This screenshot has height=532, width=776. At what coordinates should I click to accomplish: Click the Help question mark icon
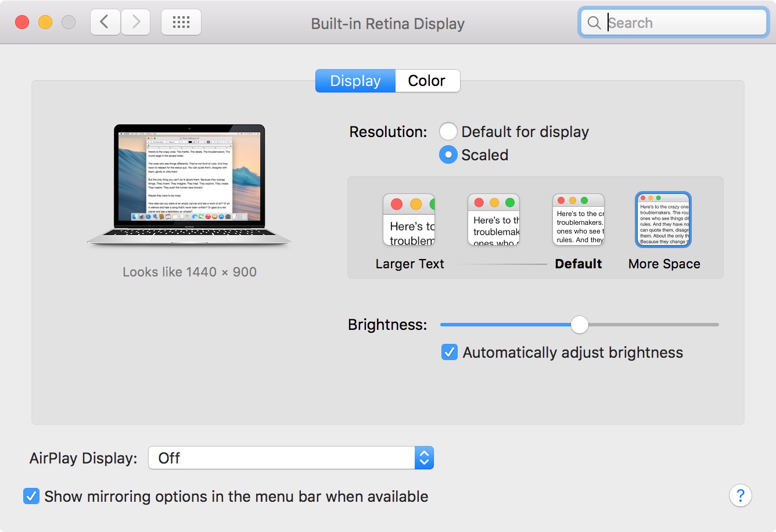pos(741,495)
